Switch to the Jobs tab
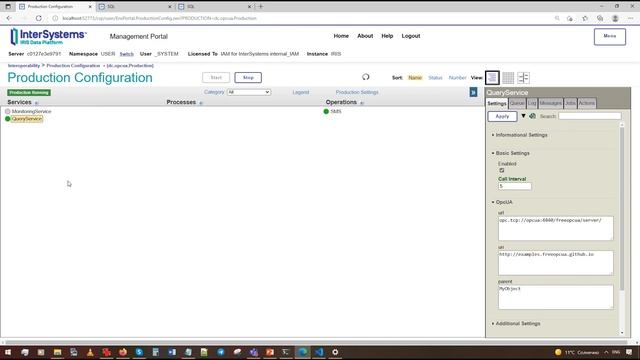The width and height of the screenshot is (640, 360). [570, 103]
